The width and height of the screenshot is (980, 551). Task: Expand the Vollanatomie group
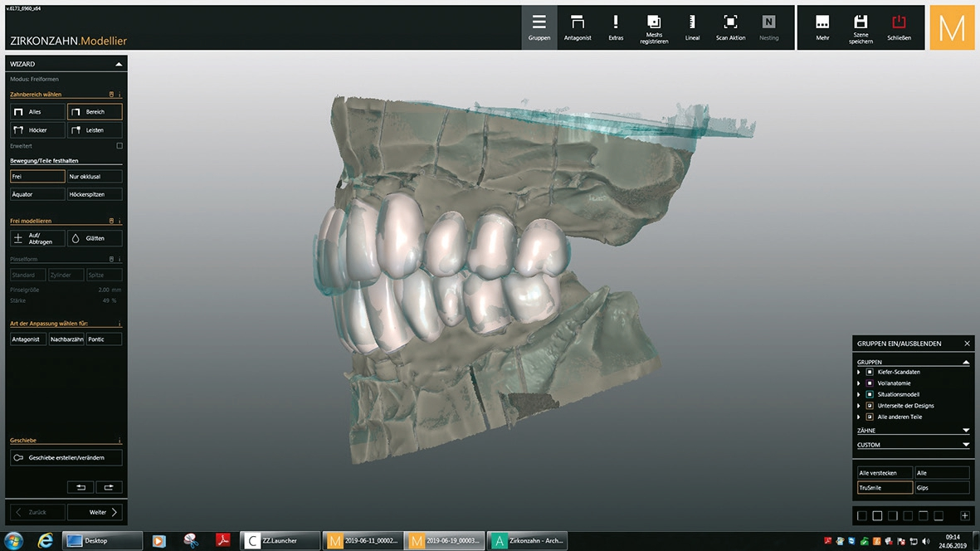(859, 383)
